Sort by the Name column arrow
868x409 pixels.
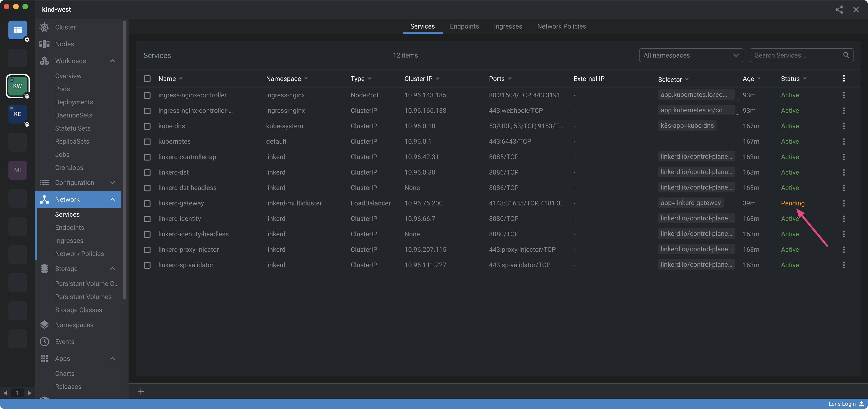(181, 79)
